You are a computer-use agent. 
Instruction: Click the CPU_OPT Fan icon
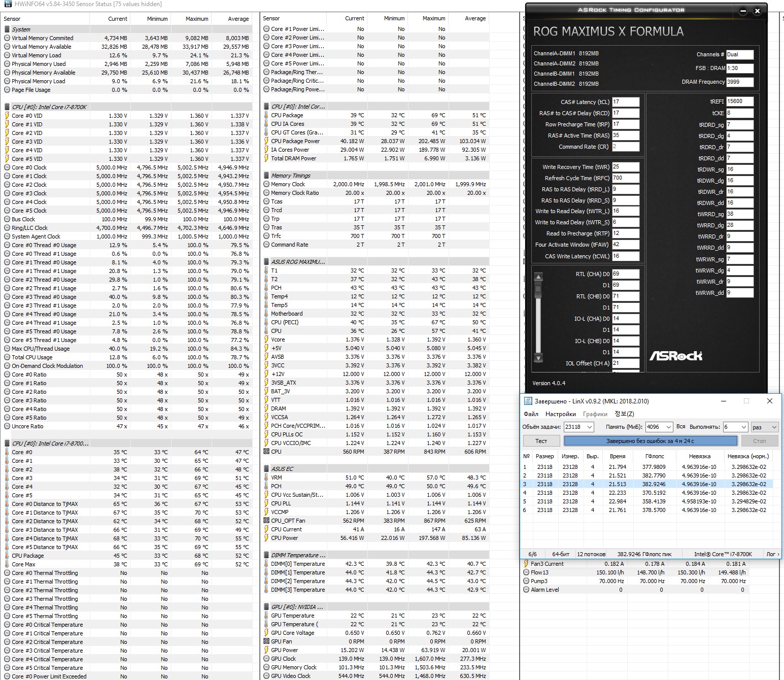[266, 521]
